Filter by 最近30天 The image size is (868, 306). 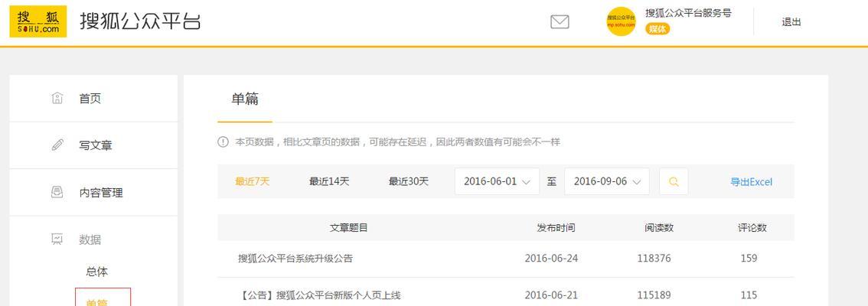tap(409, 181)
